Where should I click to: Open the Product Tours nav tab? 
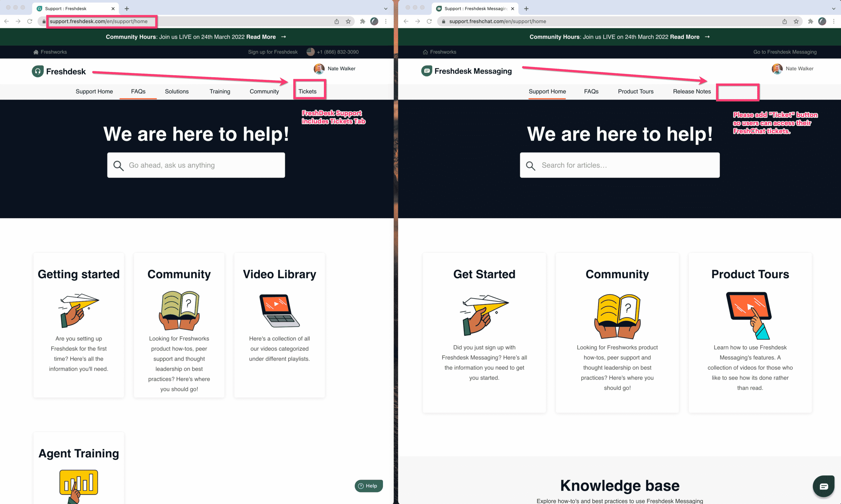point(636,91)
